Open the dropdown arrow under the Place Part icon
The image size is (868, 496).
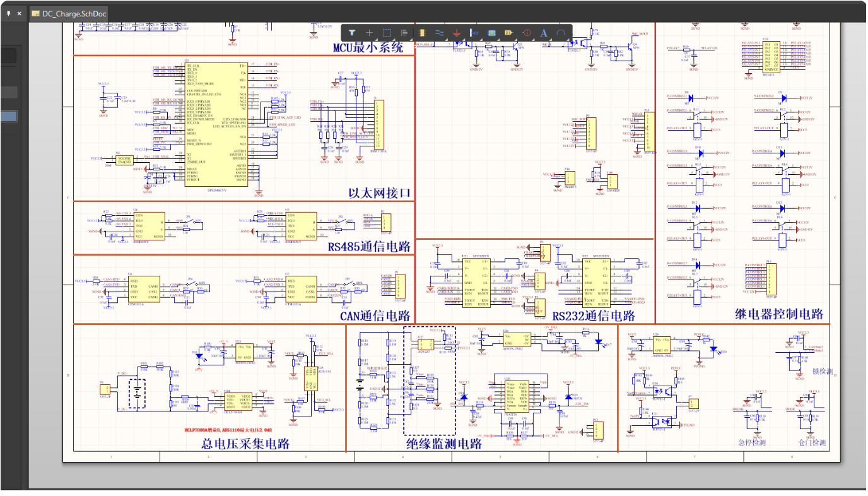click(428, 40)
